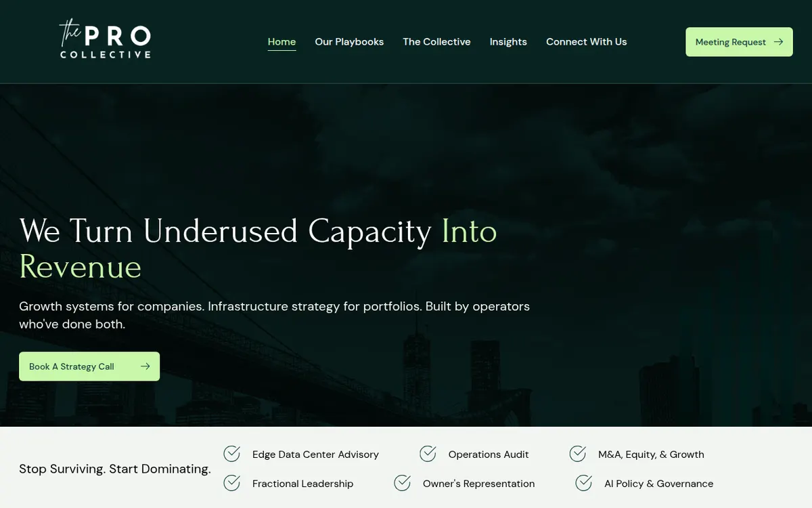
Task: Click checkmark icon beside Edge Data Center Advisory
Action: pos(232,454)
